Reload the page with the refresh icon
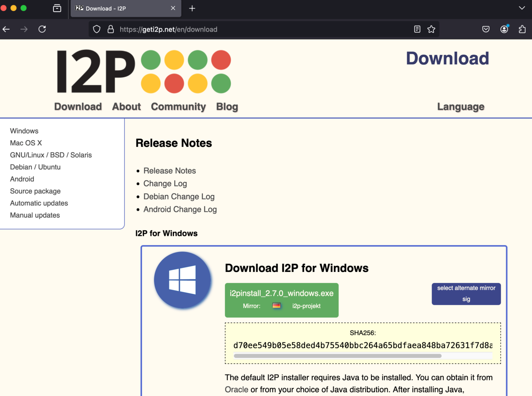532x396 pixels. click(42, 29)
